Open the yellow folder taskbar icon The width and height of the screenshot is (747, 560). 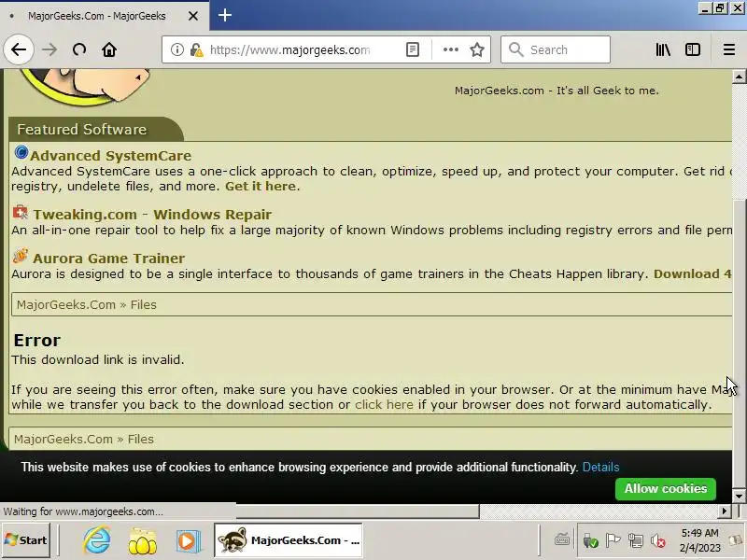pos(143,541)
